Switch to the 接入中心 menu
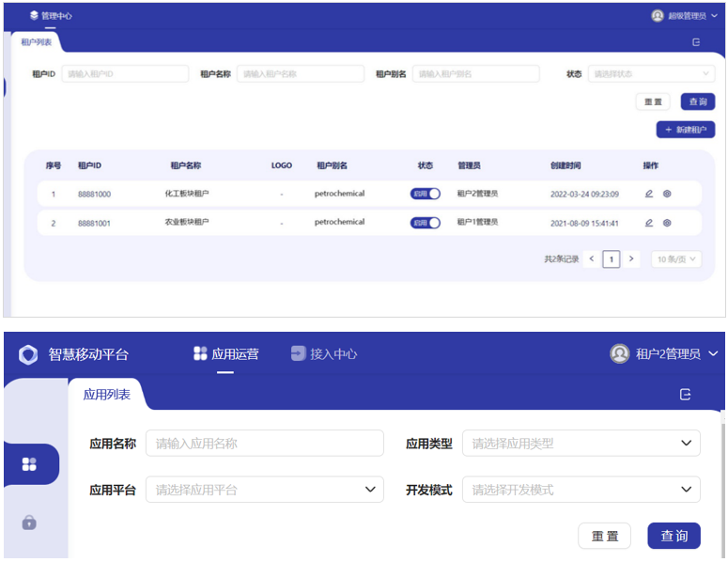 (324, 354)
